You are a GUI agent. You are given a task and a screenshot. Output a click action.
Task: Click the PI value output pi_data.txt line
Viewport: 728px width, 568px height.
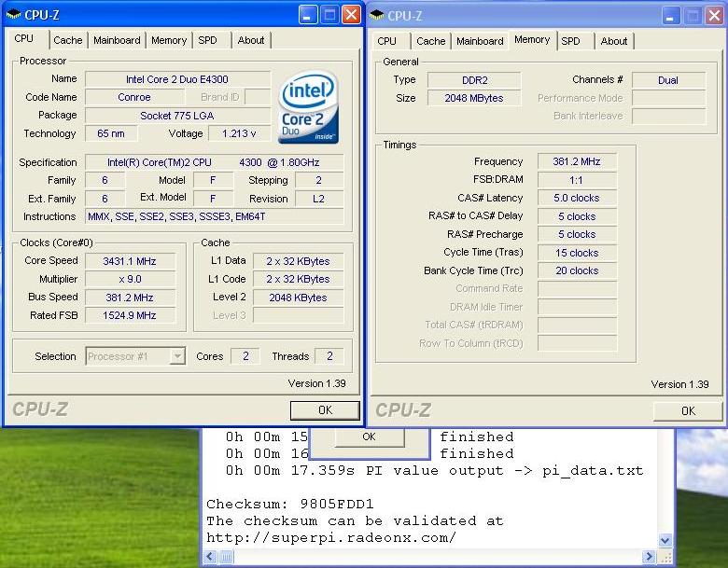[x=435, y=471]
